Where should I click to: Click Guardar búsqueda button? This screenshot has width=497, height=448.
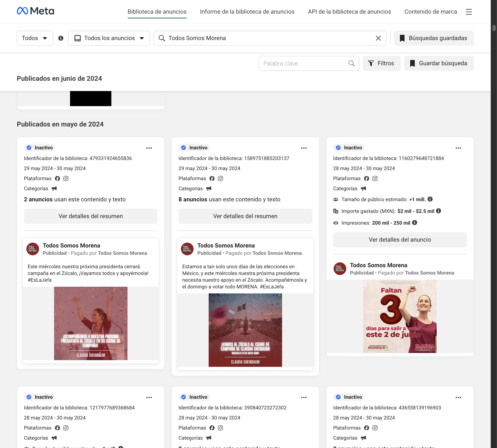point(439,64)
